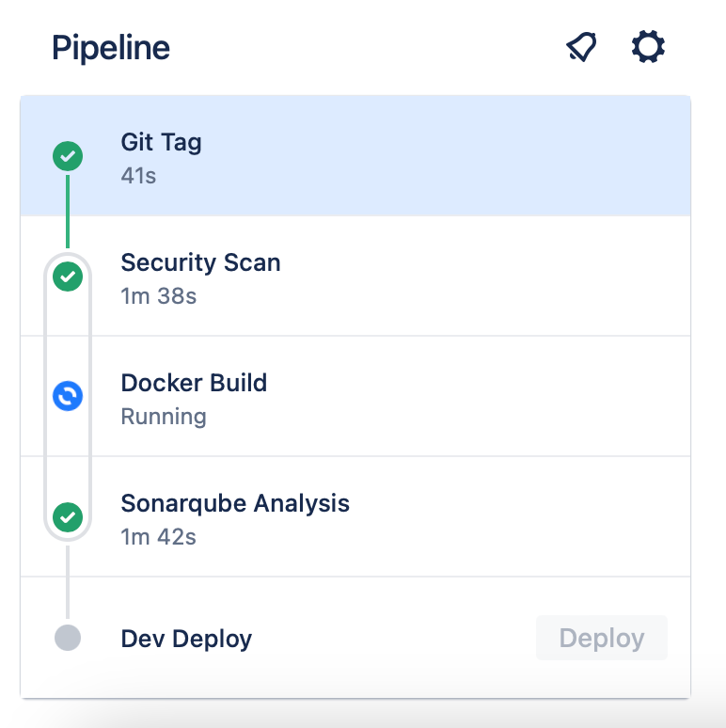Click the Git Tag green success checkmark
The image size is (726, 728).
68,156
